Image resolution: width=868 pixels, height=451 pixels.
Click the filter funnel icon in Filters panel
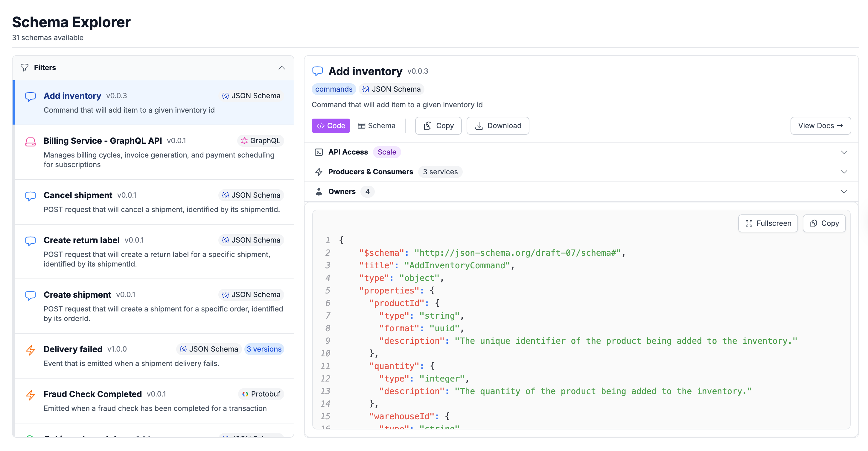25,67
